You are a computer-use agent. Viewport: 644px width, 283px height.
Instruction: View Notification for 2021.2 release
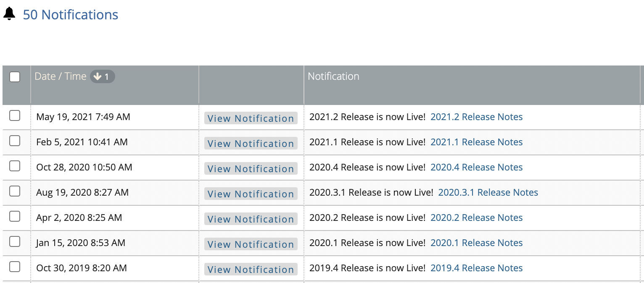251,118
